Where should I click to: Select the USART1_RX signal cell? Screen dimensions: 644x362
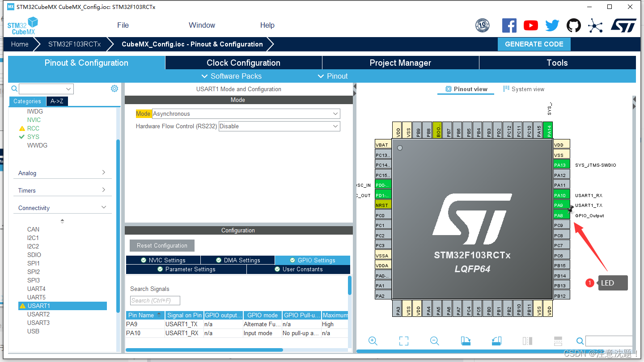tap(184, 333)
